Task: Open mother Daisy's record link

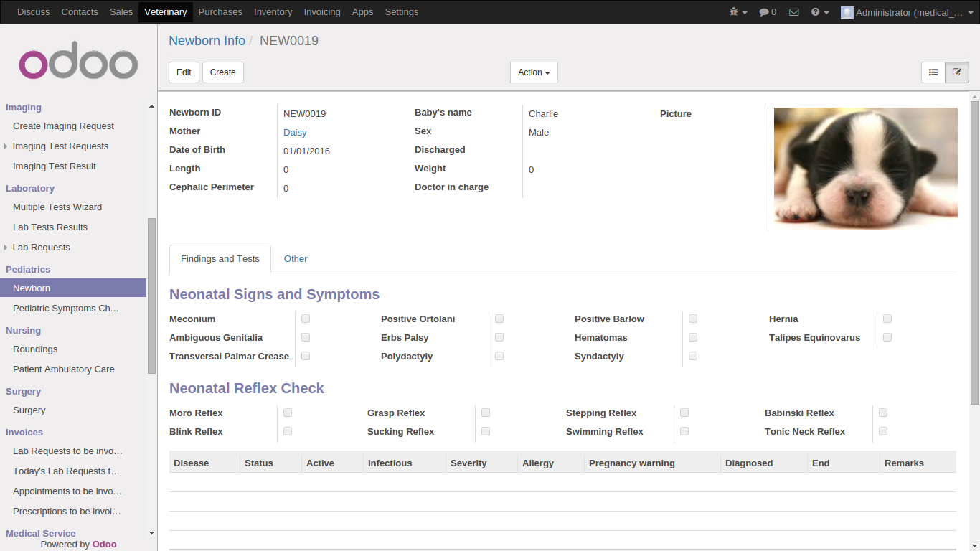Action: pos(295,132)
